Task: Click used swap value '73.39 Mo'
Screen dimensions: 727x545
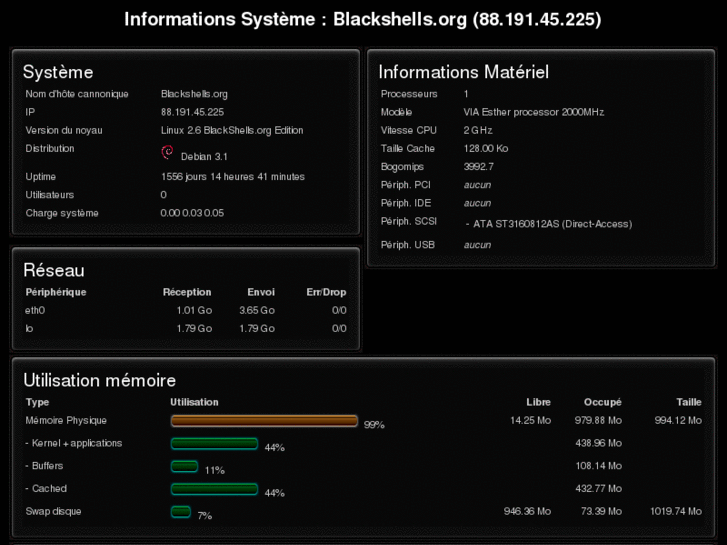Action: 601,512
